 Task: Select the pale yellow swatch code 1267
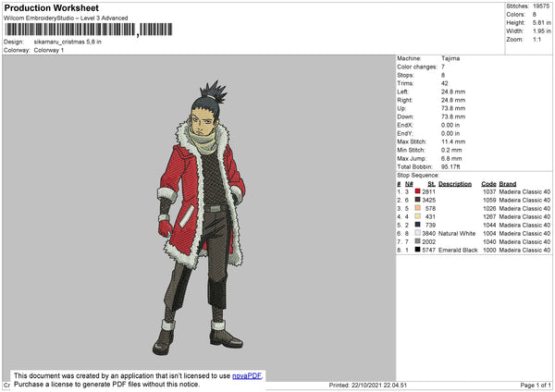(418, 216)
